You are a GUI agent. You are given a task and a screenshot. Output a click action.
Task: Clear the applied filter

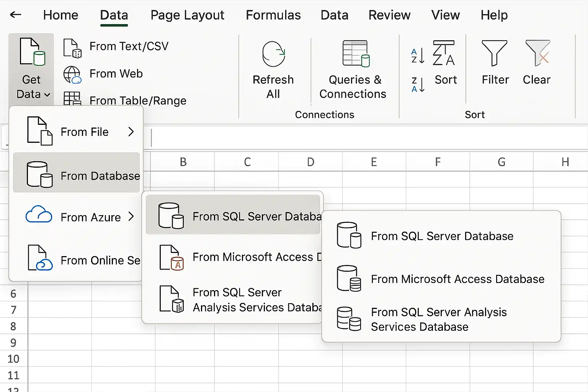tap(537, 62)
